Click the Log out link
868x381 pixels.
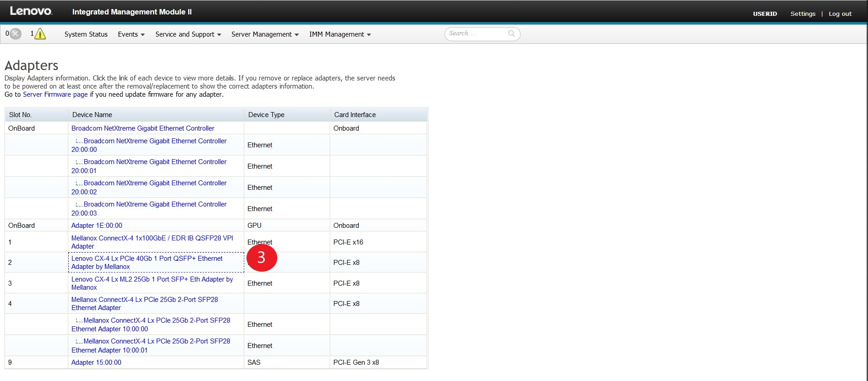tap(840, 14)
